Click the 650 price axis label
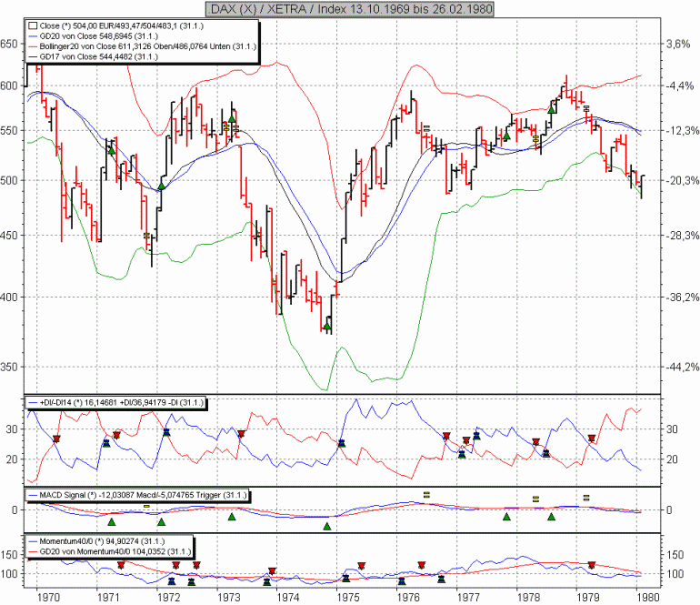The width and height of the screenshot is (700, 605). pos(9,44)
